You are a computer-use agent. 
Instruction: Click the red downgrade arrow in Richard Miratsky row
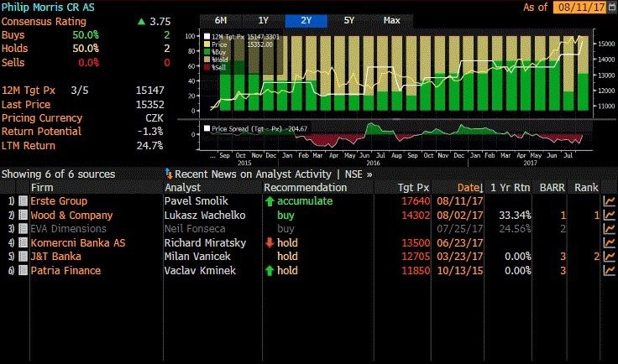tap(270, 242)
